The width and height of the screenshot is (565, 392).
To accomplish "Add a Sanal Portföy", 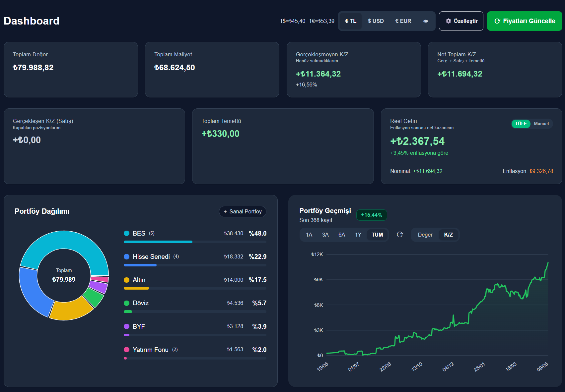I will [x=243, y=211].
